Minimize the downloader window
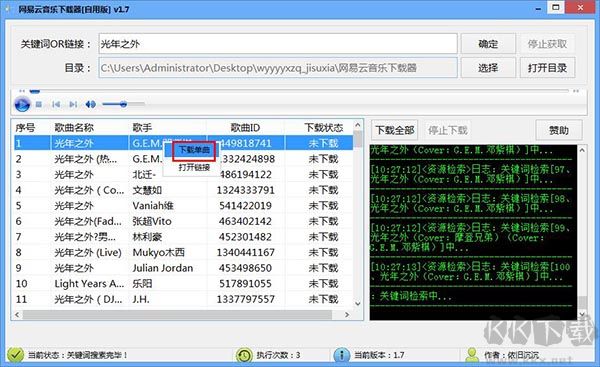Screen dimensions: 600x367 (538, 8)
